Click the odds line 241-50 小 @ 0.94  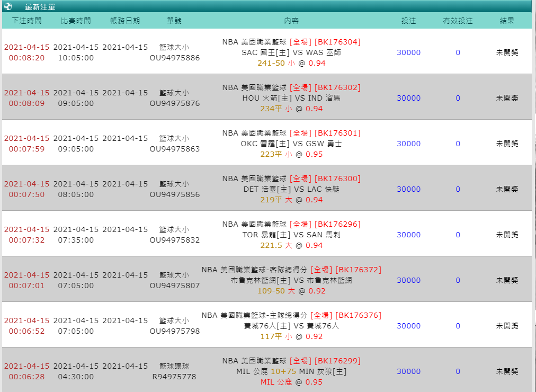(x=291, y=63)
